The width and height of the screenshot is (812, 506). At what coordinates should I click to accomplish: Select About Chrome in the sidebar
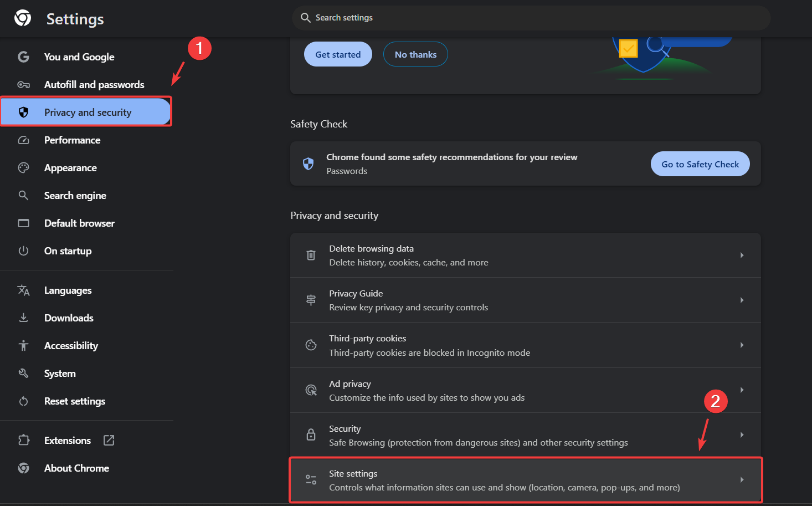click(x=76, y=468)
